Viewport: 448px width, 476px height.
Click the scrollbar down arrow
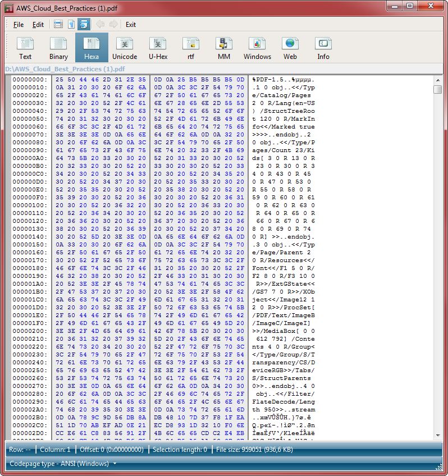tap(438, 435)
